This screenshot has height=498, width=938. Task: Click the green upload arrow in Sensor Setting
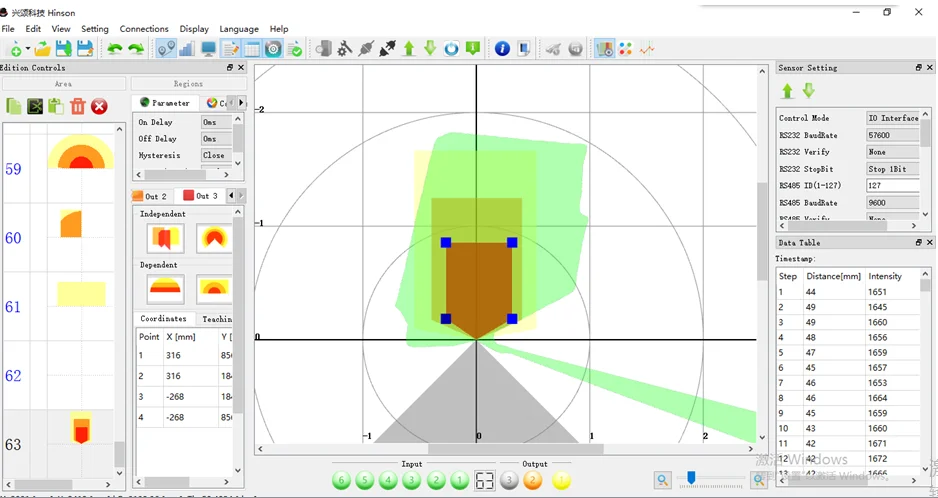(x=787, y=91)
